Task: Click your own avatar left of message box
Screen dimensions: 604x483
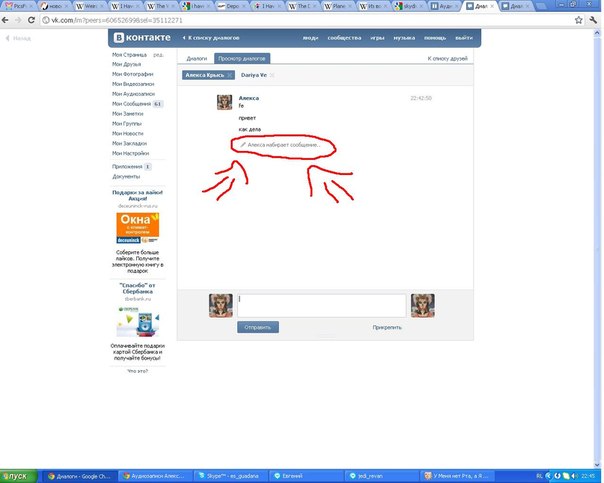Action: (x=221, y=305)
